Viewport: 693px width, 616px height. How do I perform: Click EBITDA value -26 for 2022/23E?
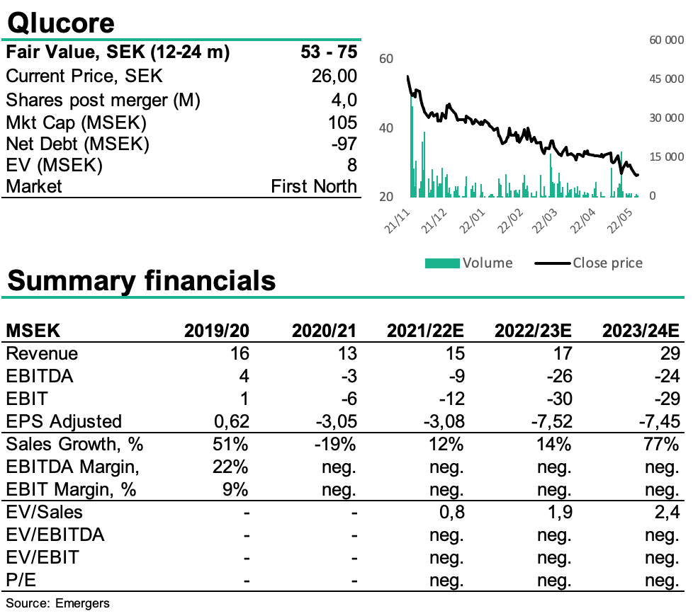560,376
